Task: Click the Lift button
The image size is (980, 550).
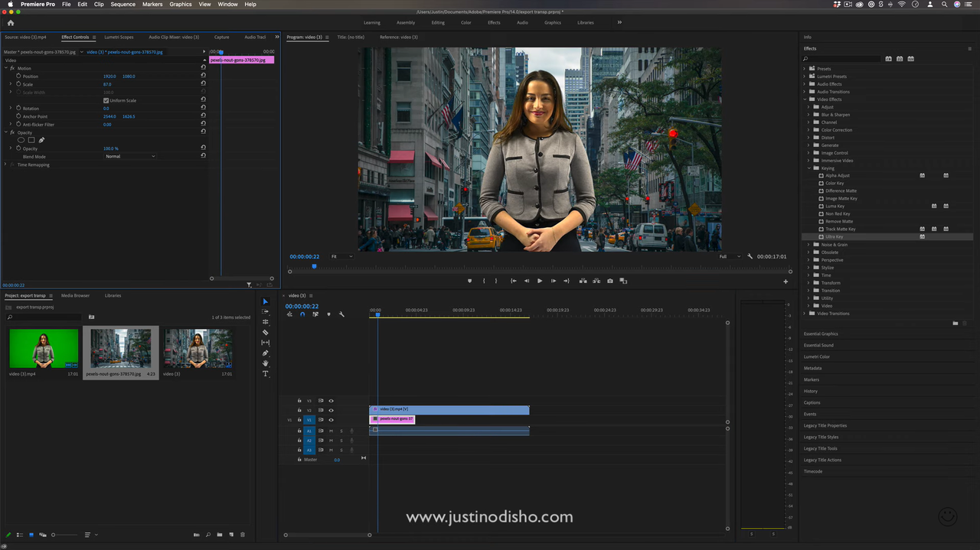Action: tap(583, 281)
